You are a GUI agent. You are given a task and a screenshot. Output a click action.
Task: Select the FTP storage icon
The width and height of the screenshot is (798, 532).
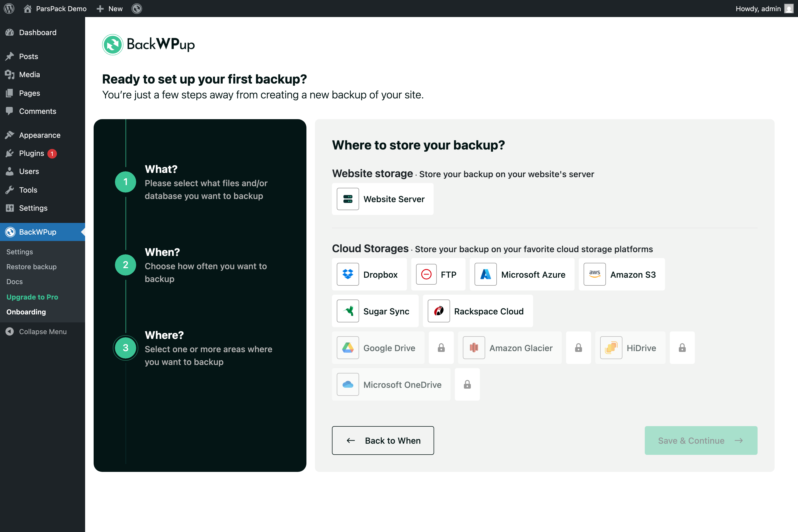426,274
